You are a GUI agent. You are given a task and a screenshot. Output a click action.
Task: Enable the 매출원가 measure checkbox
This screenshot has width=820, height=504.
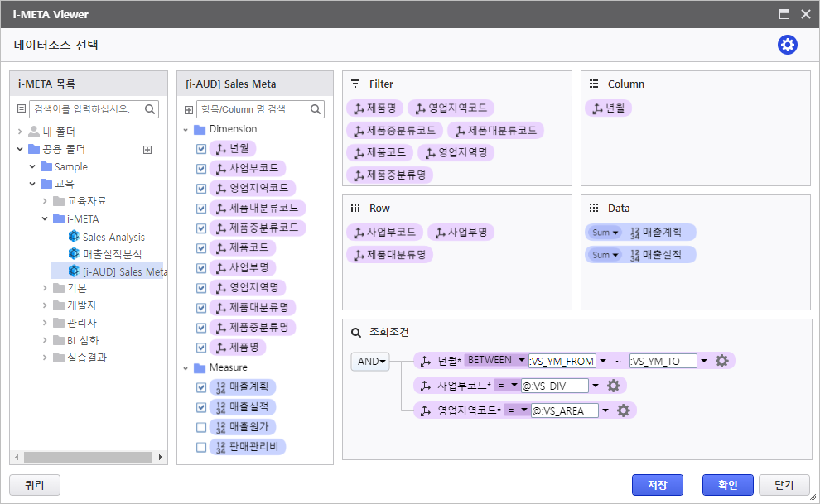pos(201,427)
